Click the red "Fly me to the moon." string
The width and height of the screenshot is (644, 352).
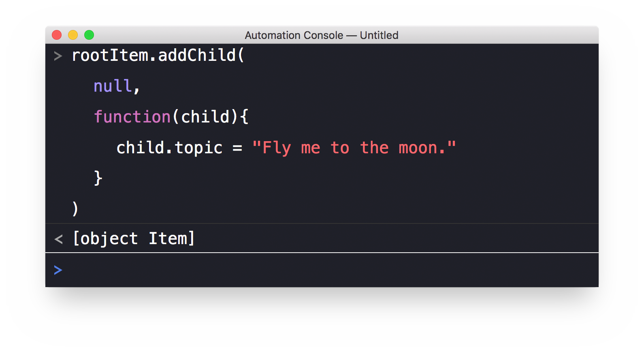(x=354, y=148)
